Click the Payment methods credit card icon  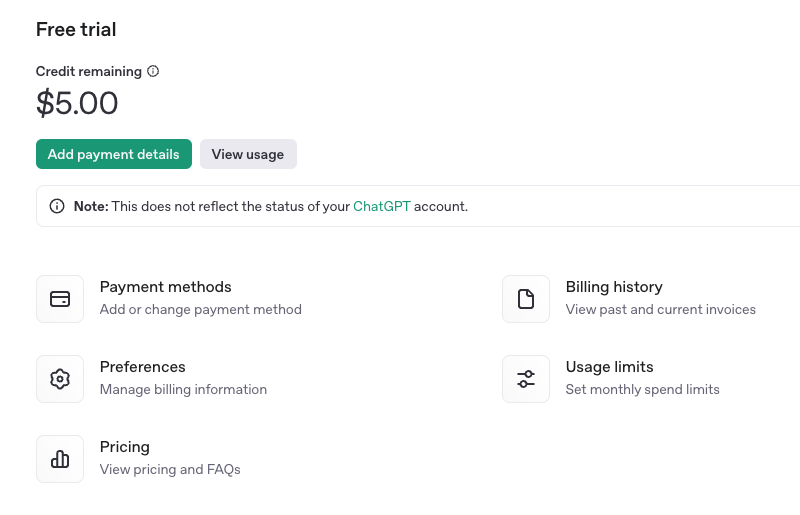coord(60,299)
